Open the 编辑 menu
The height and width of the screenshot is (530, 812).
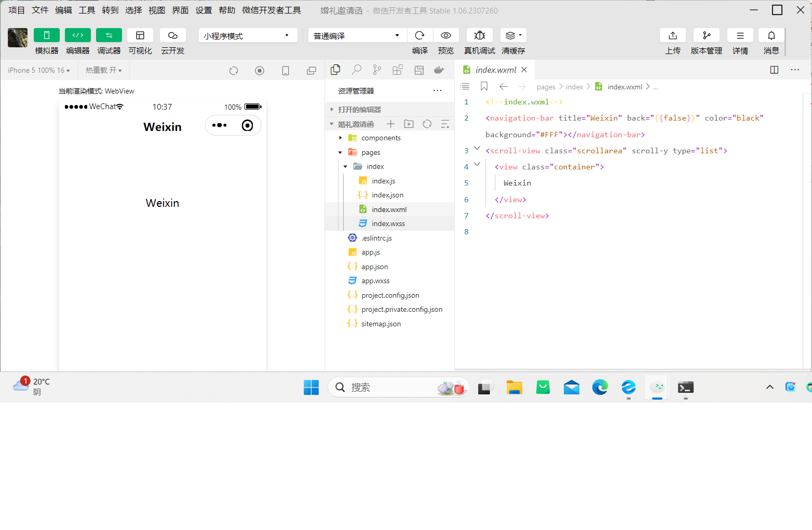[63, 10]
